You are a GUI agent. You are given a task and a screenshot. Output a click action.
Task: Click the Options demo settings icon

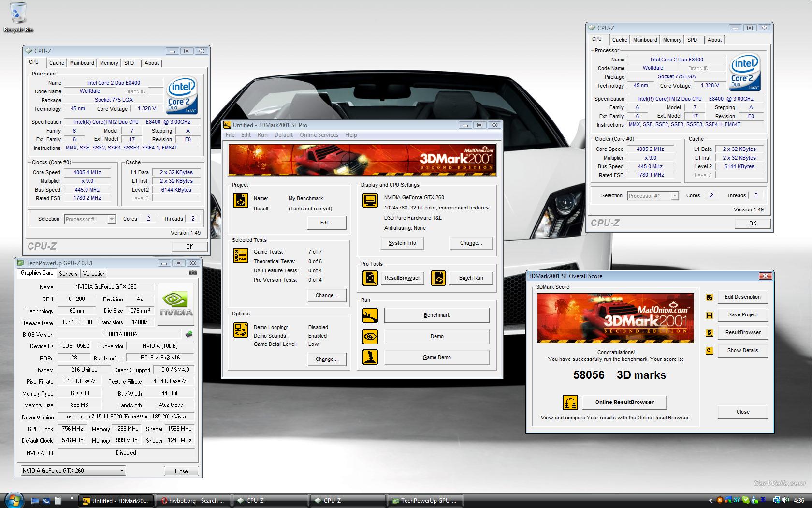(x=241, y=329)
